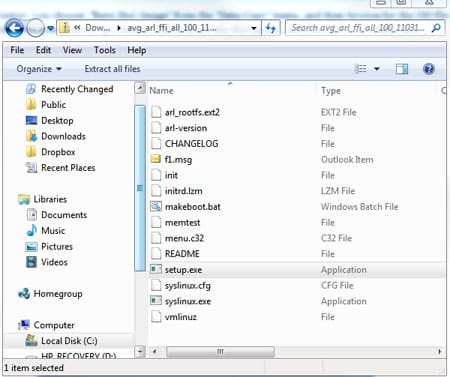The height and width of the screenshot is (377, 450).
Task: Click the blue help question icon
Action: 429,69
